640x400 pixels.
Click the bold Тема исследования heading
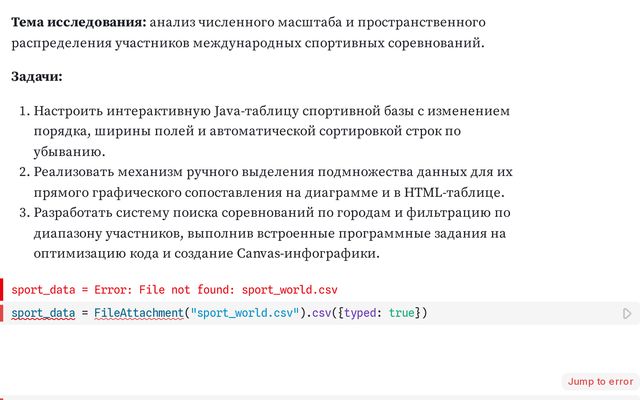(x=78, y=22)
